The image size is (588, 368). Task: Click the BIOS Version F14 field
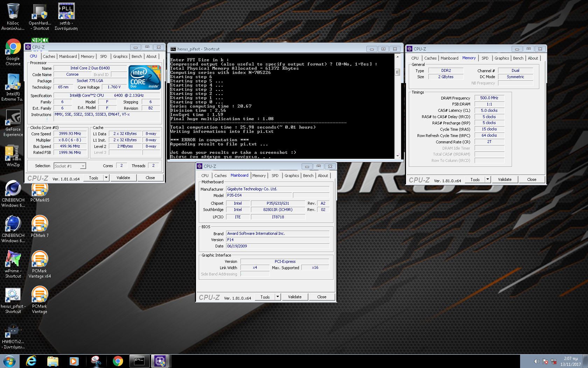pyautogui.click(x=278, y=240)
